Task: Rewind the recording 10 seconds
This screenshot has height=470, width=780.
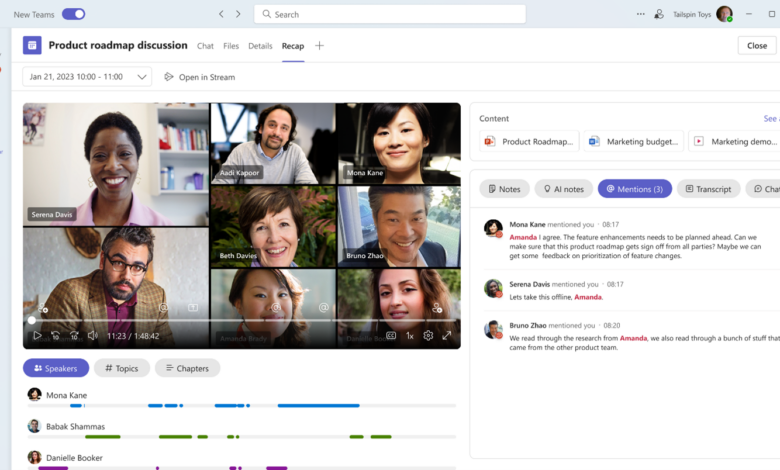Action: (x=56, y=336)
